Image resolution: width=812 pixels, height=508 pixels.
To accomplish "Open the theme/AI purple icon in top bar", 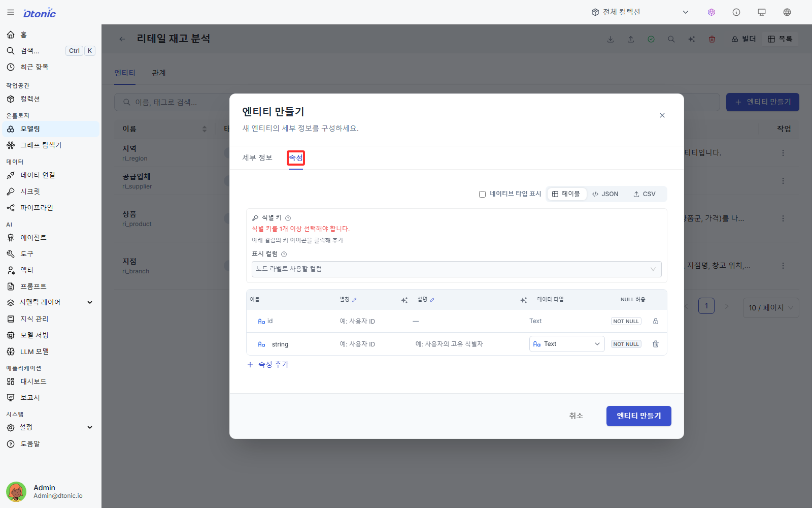I will coord(712,12).
